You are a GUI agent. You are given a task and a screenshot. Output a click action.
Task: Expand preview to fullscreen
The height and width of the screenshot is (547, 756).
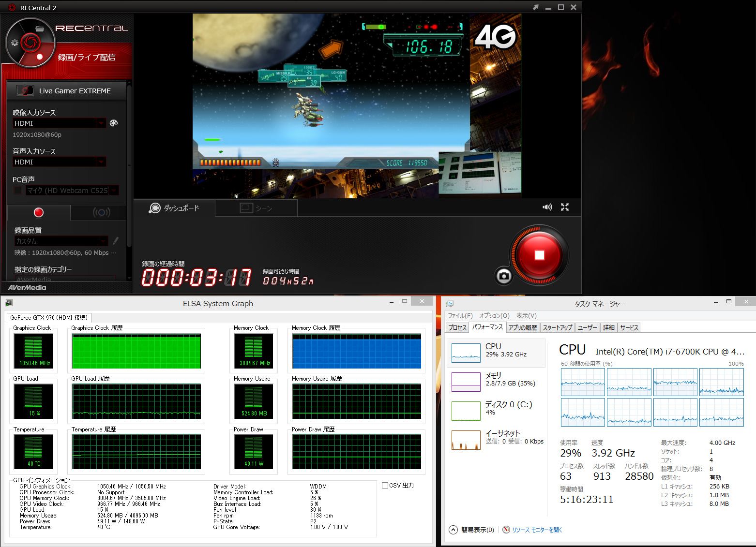[x=565, y=207]
